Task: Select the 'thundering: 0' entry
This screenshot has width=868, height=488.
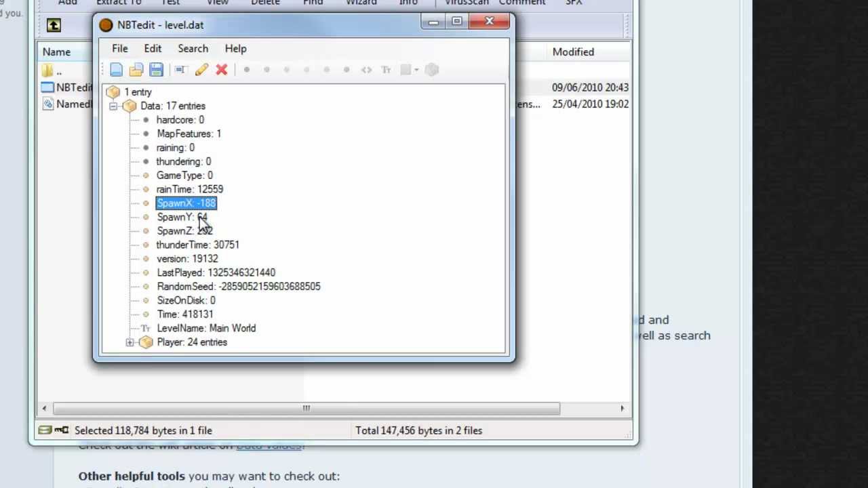Action: (183, 161)
